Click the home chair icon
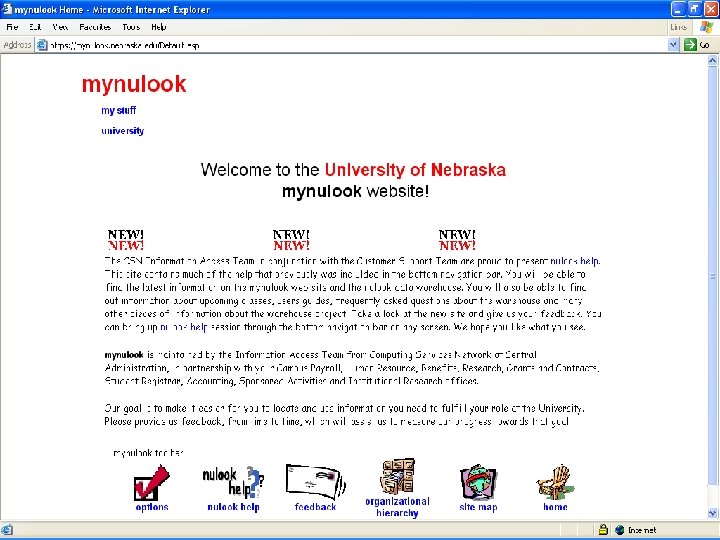 [555, 482]
